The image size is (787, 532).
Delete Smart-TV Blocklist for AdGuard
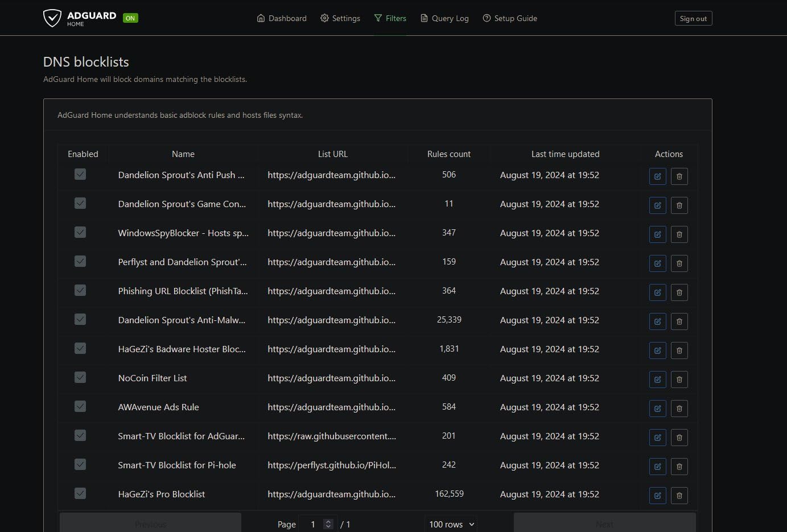coord(679,438)
